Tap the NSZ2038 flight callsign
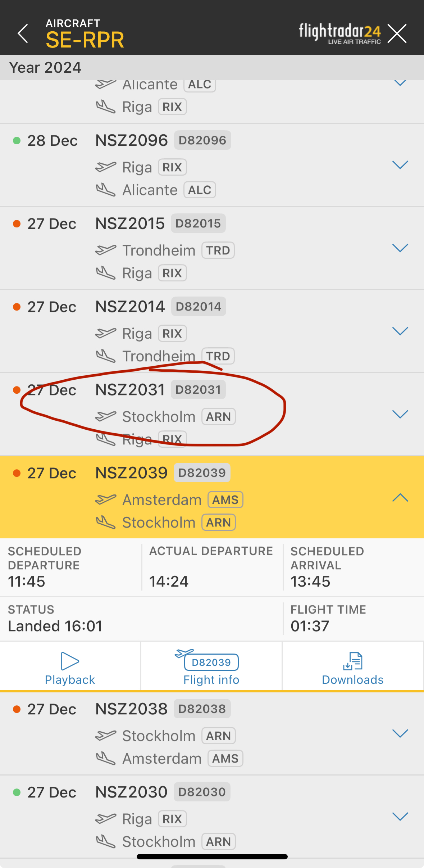The width and height of the screenshot is (424, 868). click(x=131, y=709)
